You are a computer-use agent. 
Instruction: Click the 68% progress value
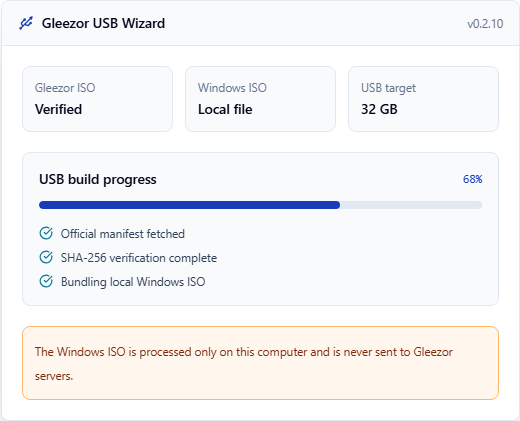(472, 179)
